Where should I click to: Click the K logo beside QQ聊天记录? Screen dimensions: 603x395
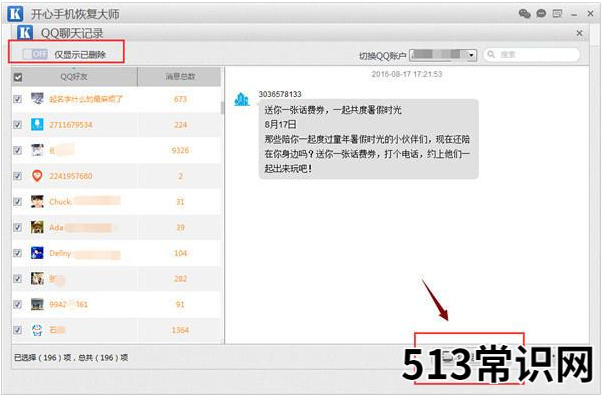click(25, 32)
